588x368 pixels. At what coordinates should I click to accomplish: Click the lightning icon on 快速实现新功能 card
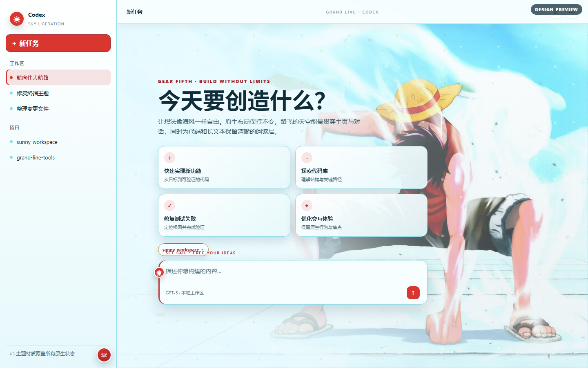coord(169,158)
